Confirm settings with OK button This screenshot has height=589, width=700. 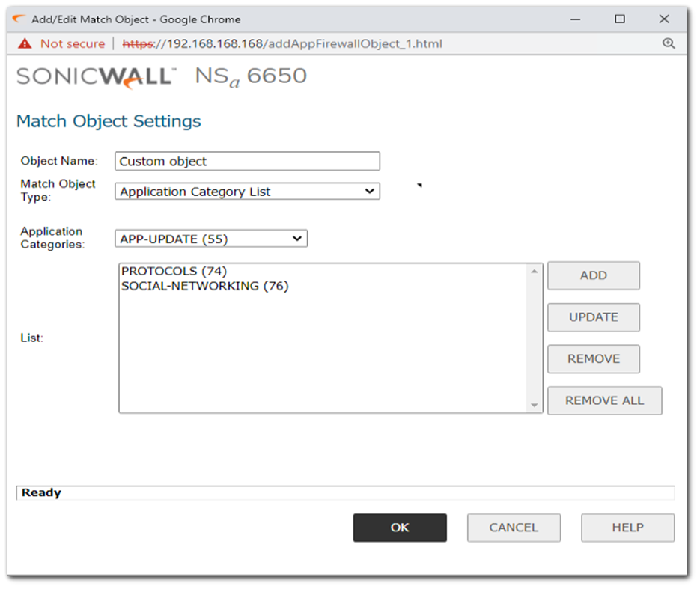400,528
